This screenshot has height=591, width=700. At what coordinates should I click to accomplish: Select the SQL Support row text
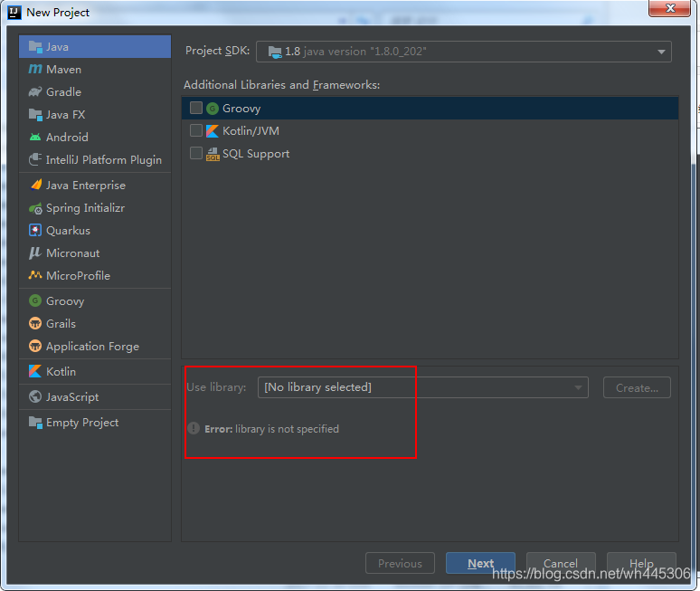tap(256, 154)
